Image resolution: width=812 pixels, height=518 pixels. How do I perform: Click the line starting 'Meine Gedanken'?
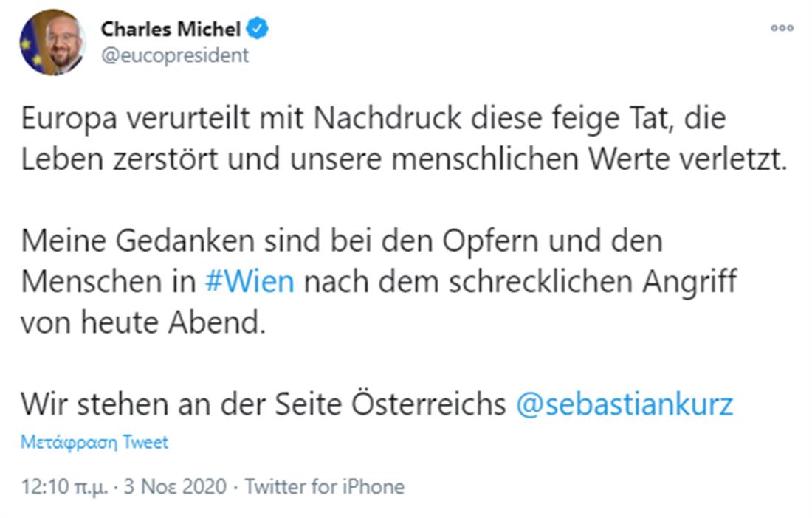pyautogui.click(x=342, y=241)
